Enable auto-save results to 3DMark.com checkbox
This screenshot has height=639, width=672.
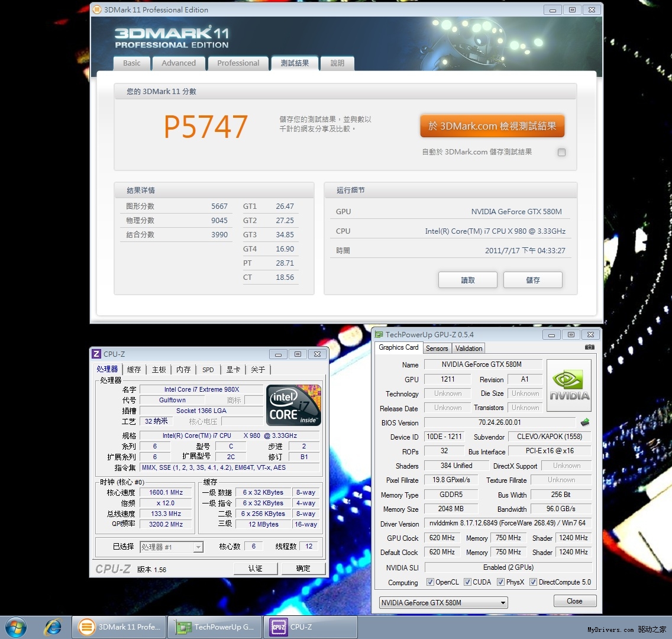pos(561,152)
